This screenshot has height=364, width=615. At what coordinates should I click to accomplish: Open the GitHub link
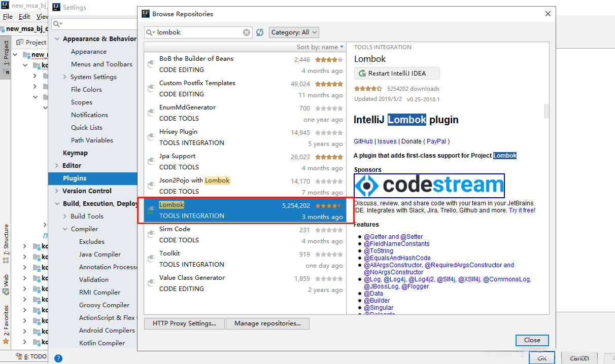click(363, 141)
